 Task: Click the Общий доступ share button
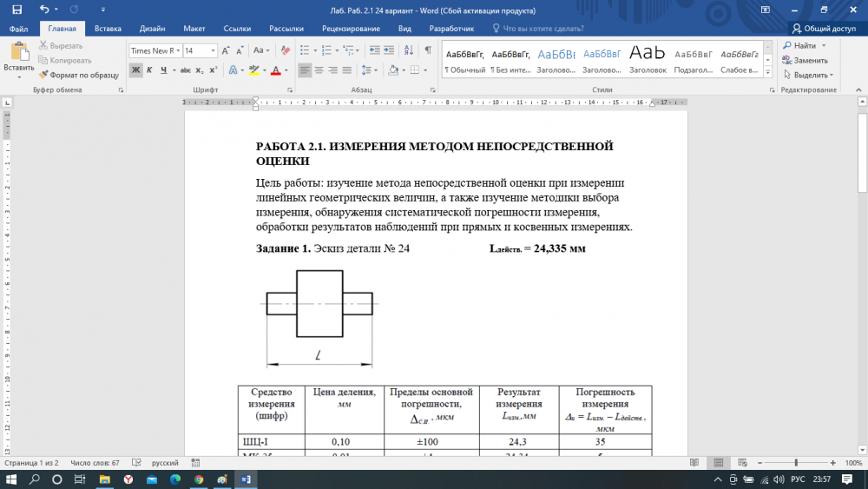pos(824,29)
